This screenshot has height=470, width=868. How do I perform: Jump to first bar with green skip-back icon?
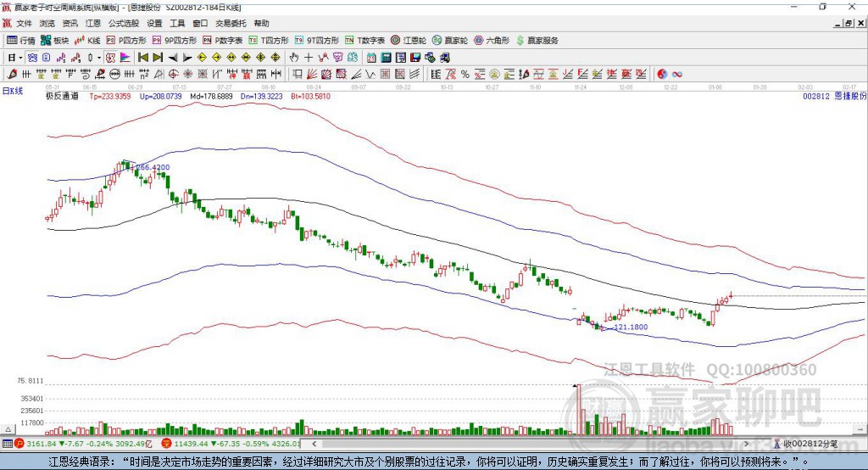point(142,58)
